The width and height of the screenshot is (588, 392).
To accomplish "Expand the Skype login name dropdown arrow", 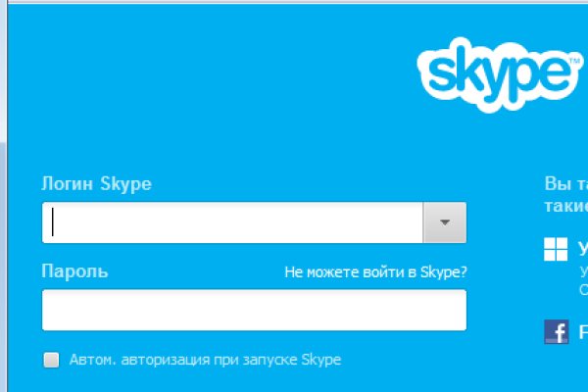I will (x=444, y=222).
